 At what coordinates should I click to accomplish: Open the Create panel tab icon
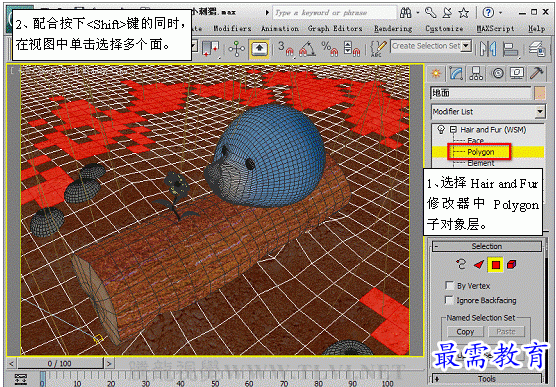click(x=436, y=74)
